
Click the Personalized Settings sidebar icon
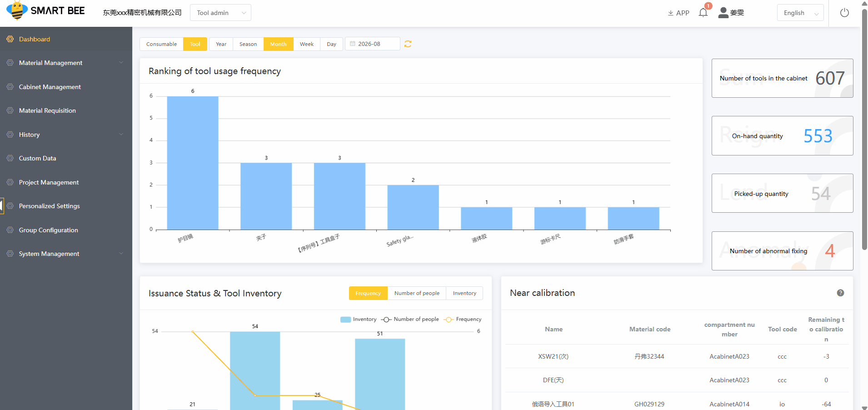click(10, 206)
